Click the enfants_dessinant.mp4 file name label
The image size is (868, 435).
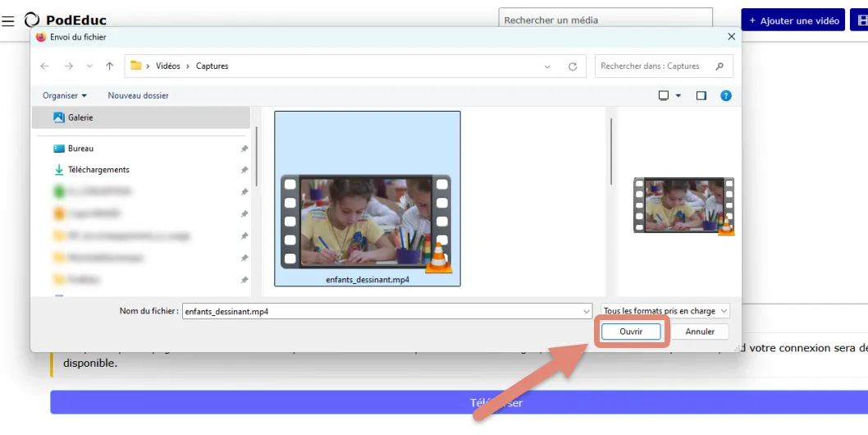tap(368, 280)
